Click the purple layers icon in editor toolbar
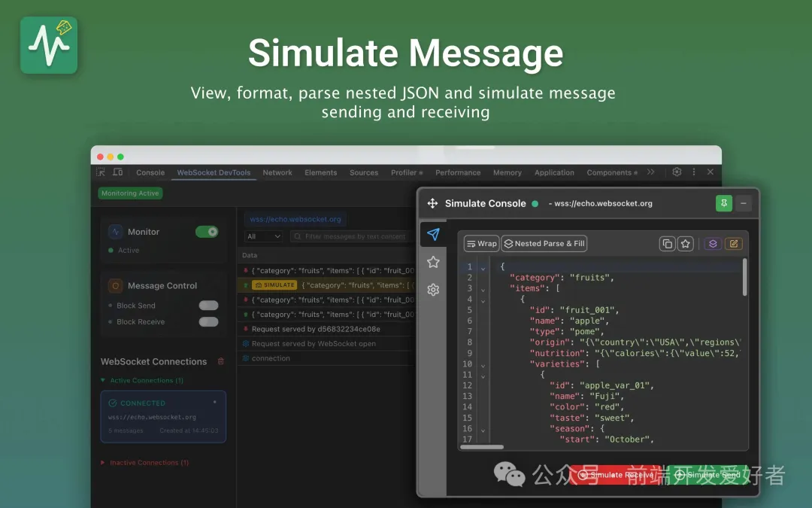Viewport: 812px width, 508px height. (x=713, y=243)
